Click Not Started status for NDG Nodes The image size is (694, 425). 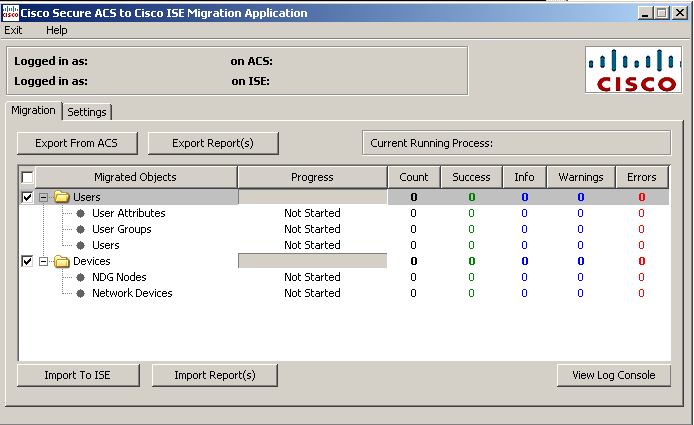point(312,277)
